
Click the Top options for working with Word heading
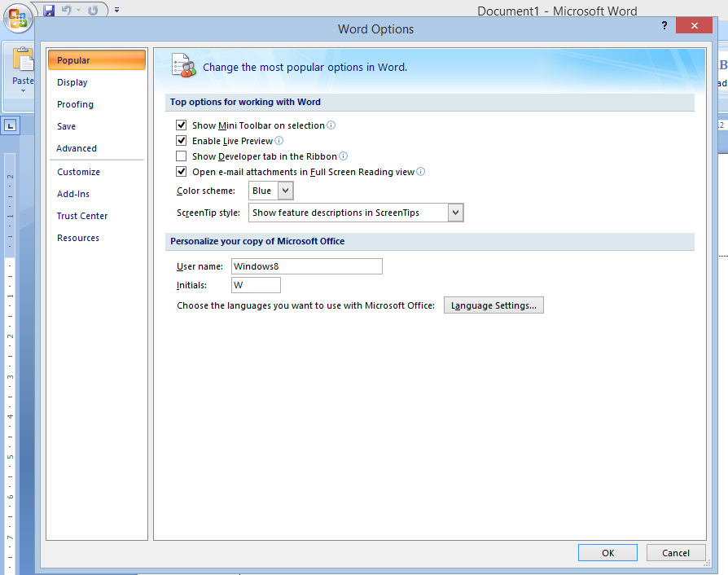point(245,102)
